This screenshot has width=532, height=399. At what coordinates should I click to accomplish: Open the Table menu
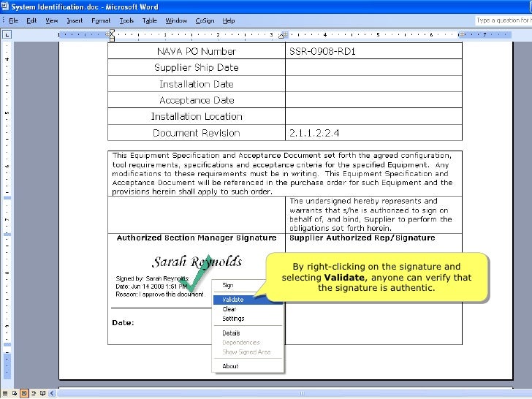(150, 20)
